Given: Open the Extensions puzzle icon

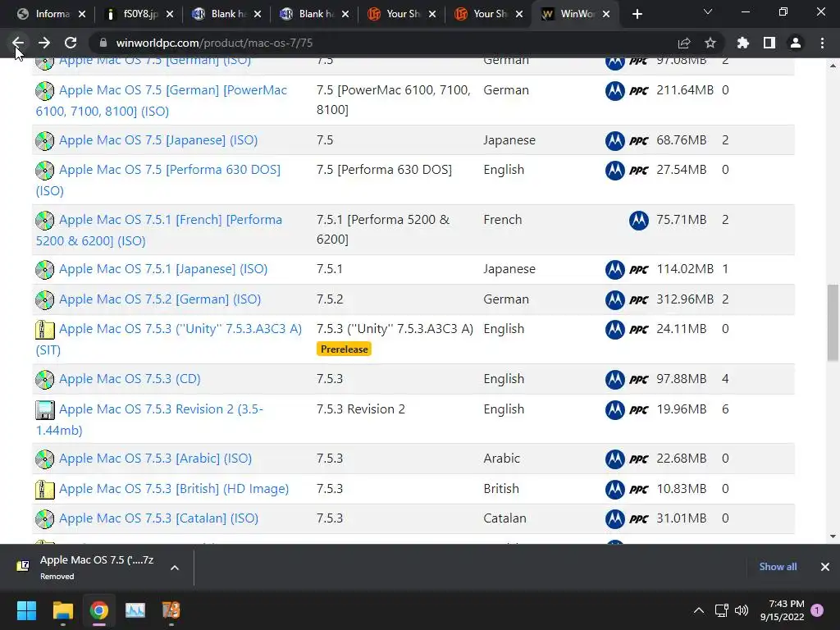Looking at the screenshot, I should point(743,43).
